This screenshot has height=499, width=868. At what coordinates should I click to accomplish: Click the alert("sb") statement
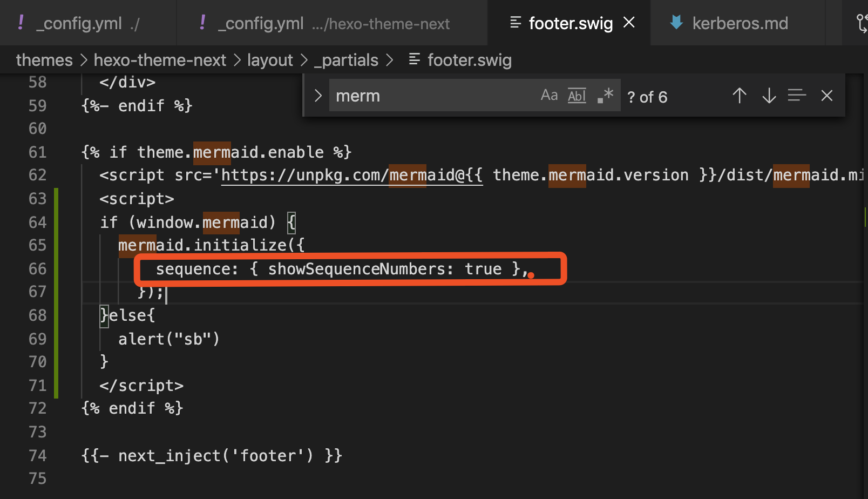point(169,339)
